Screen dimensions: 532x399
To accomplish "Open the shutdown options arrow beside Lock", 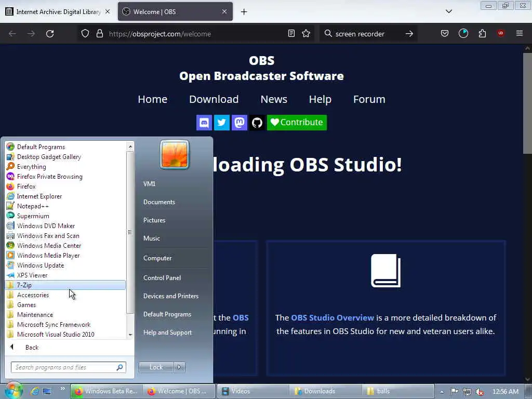I will [179, 367].
